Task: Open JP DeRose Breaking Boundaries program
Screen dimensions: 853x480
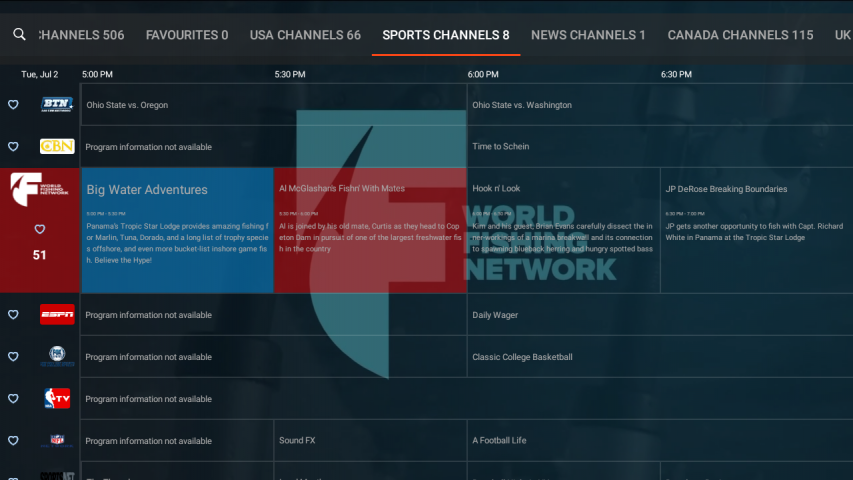Action: pyautogui.click(x=756, y=230)
